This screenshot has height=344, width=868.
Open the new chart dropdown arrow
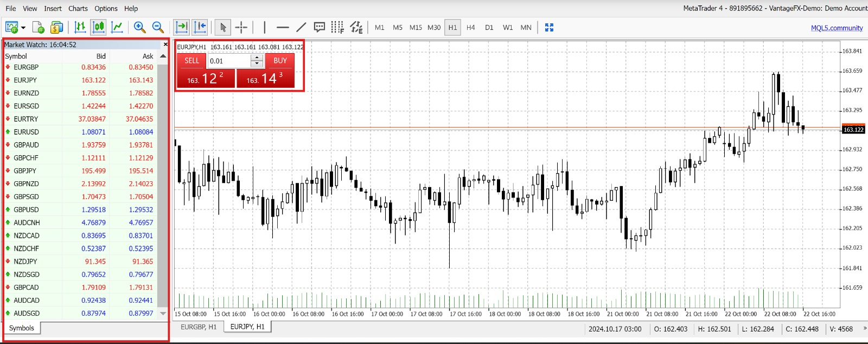pos(23,28)
